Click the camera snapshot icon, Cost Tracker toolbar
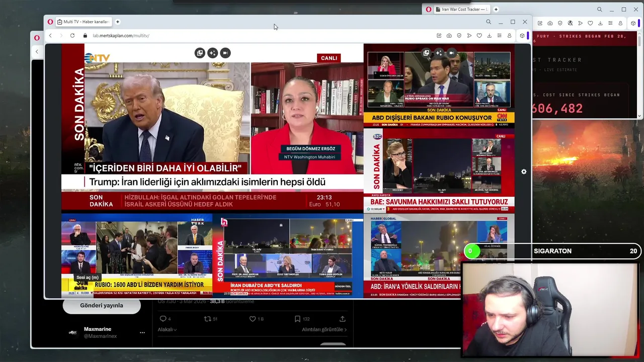The height and width of the screenshot is (362, 644). click(x=550, y=23)
